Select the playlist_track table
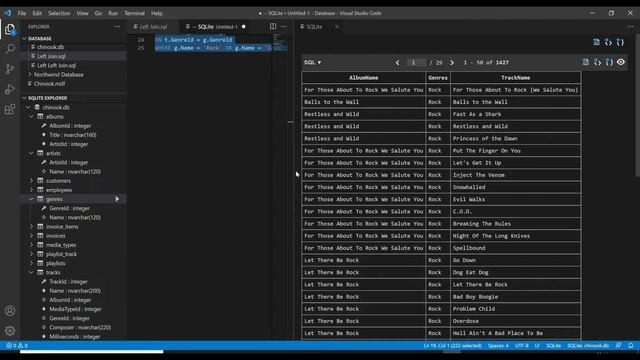640x360 pixels. [x=61, y=254]
